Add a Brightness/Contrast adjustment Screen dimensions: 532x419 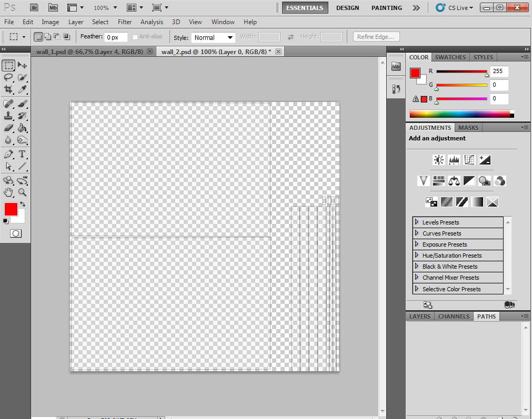[439, 160]
